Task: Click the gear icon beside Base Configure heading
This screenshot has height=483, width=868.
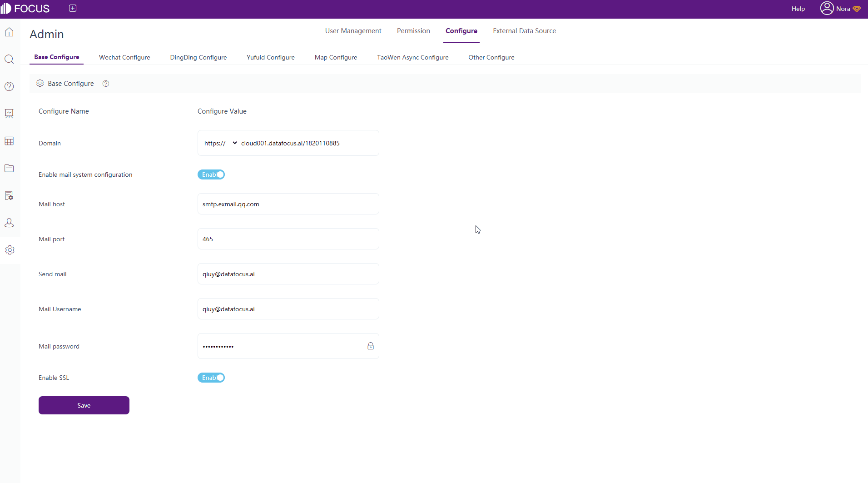Action: [40, 83]
